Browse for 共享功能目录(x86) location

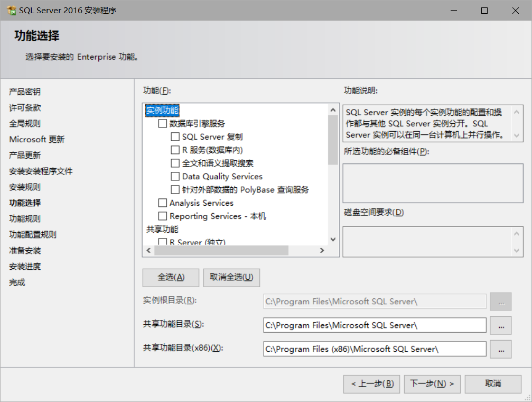pyautogui.click(x=500, y=349)
